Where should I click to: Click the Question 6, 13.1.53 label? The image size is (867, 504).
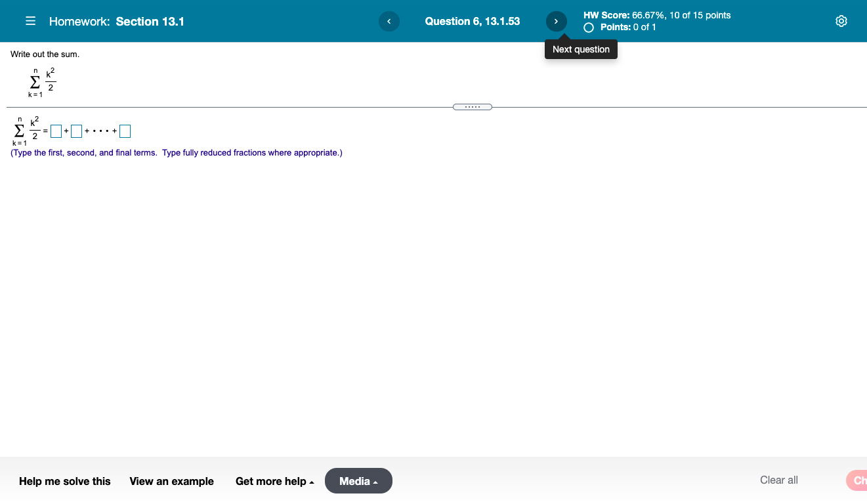[x=473, y=22]
